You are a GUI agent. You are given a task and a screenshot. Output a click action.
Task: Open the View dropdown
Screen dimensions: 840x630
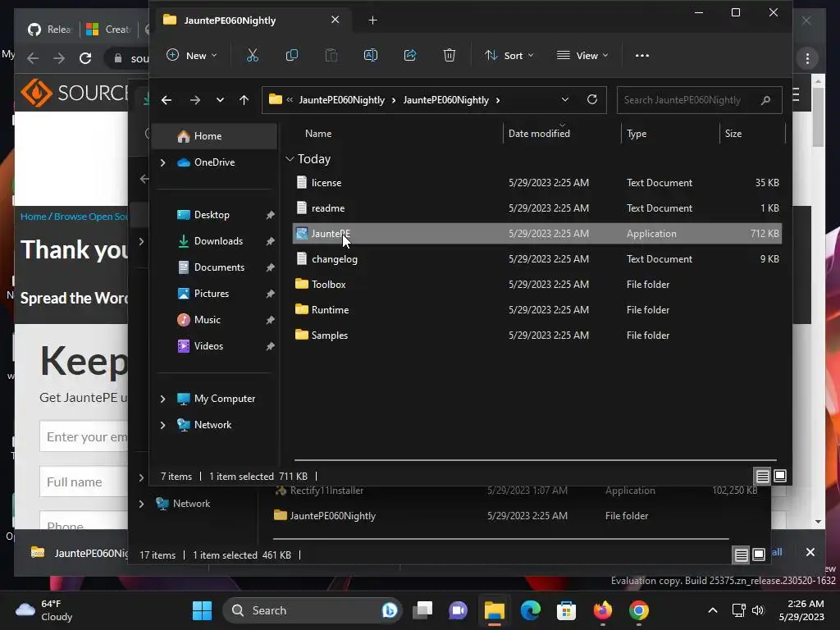click(582, 55)
